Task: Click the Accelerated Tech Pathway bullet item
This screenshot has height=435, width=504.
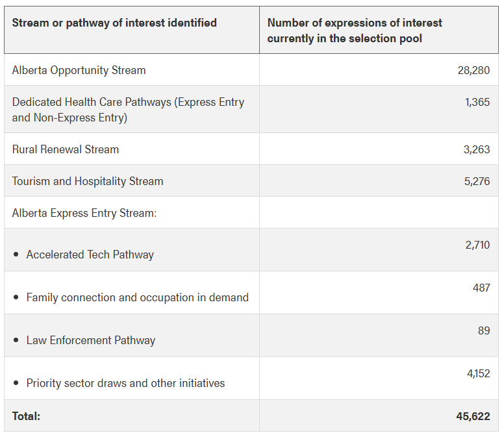Action: (x=90, y=255)
